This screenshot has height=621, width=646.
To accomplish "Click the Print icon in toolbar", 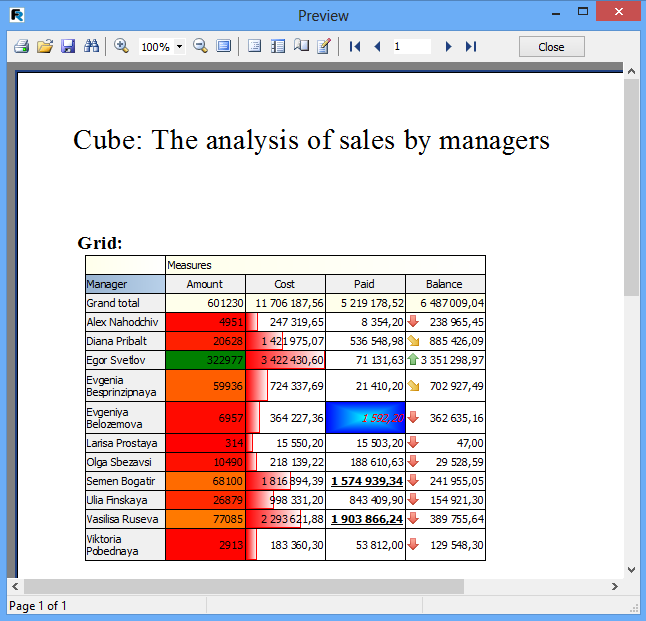I will pos(21,47).
